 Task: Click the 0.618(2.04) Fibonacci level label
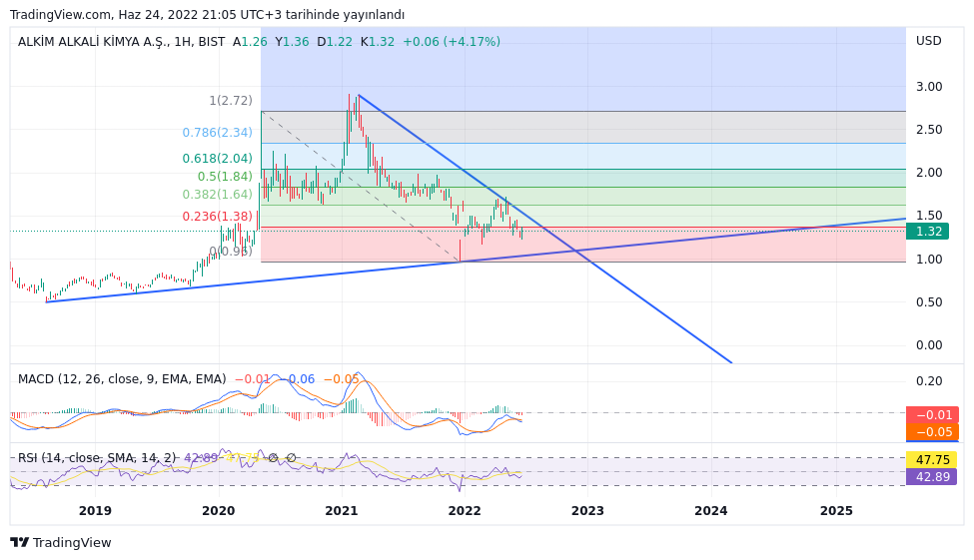[218, 159]
